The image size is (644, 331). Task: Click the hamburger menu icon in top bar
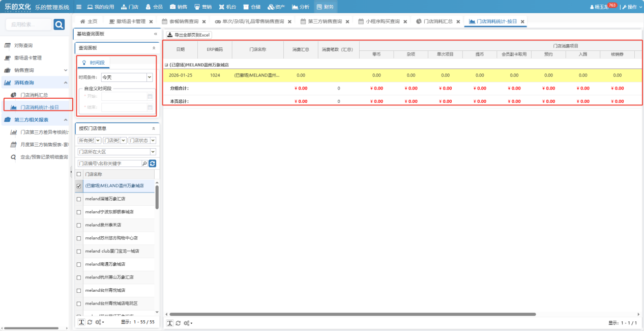79,7
